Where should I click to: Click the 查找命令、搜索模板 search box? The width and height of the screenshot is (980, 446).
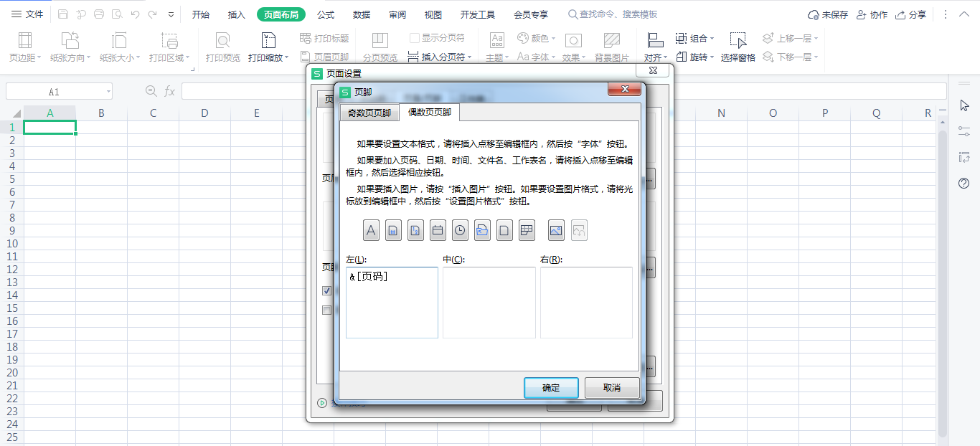612,14
